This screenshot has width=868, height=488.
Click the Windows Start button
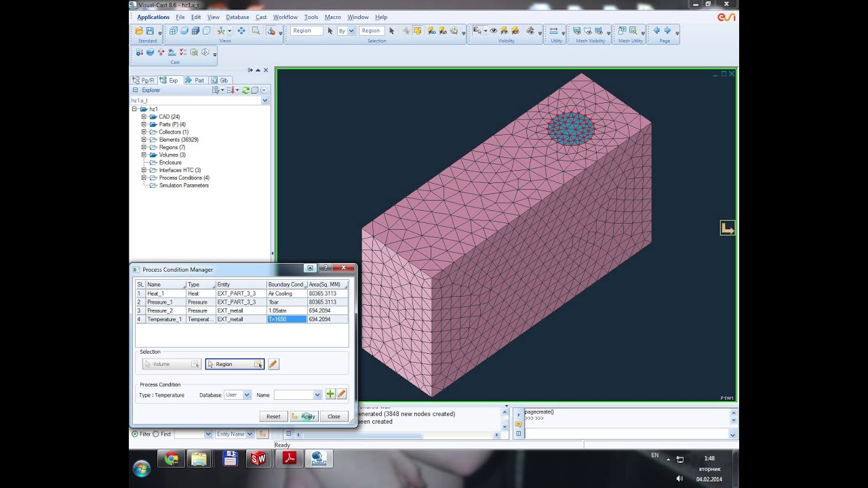tap(142, 468)
